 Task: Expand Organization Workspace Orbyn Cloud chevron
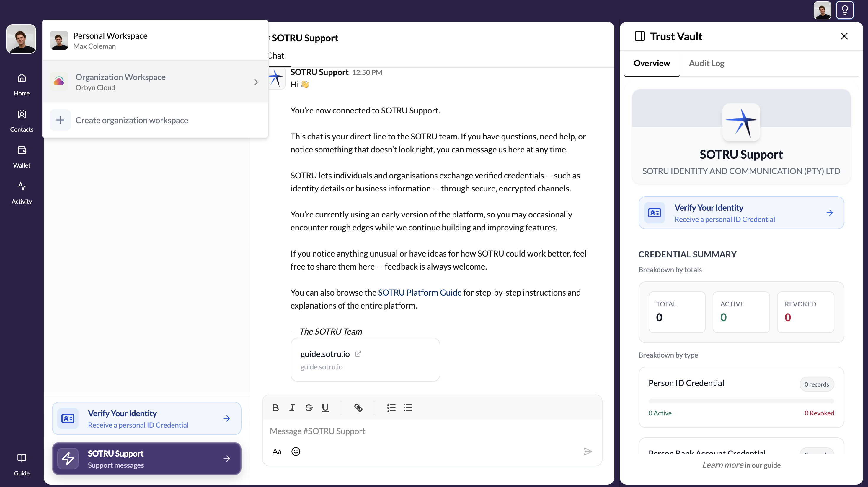[256, 82]
